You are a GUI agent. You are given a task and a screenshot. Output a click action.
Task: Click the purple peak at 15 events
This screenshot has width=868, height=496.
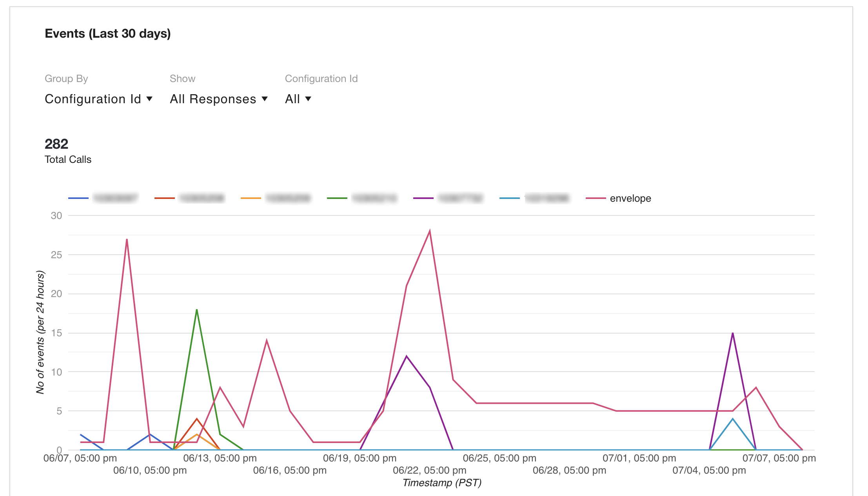[x=732, y=333]
